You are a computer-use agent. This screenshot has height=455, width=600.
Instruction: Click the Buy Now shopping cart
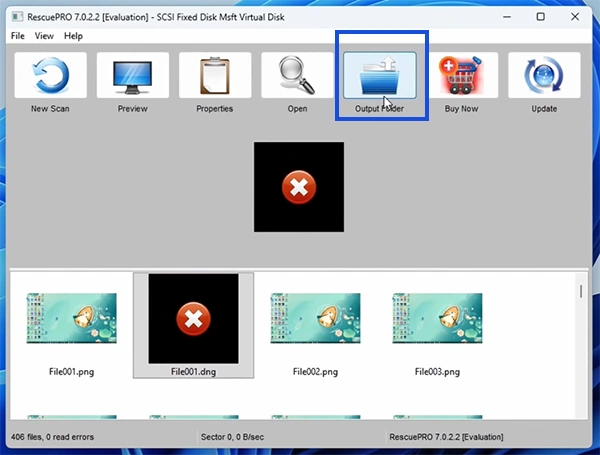pyautogui.click(x=462, y=75)
